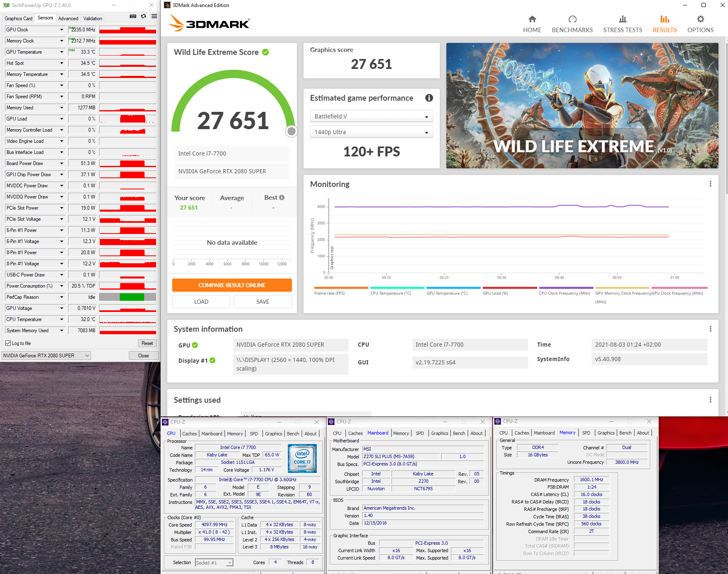Go to 3DMark HOME section
The height and width of the screenshot is (574, 728).
coord(532,24)
